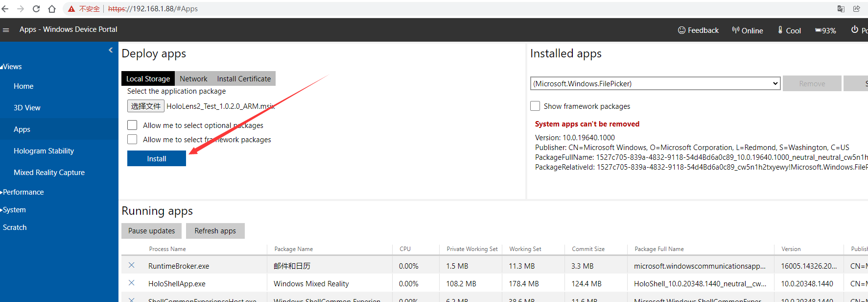Image resolution: width=868 pixels, height=302 pixels.
Task: Click the 93% battery indicator
Action: point(825,30)
